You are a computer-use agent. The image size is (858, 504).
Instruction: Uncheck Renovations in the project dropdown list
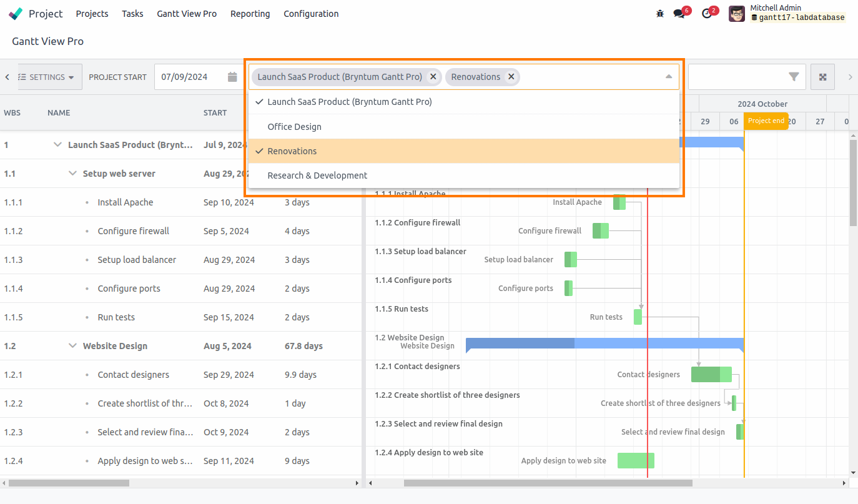(x=293, y=151)
